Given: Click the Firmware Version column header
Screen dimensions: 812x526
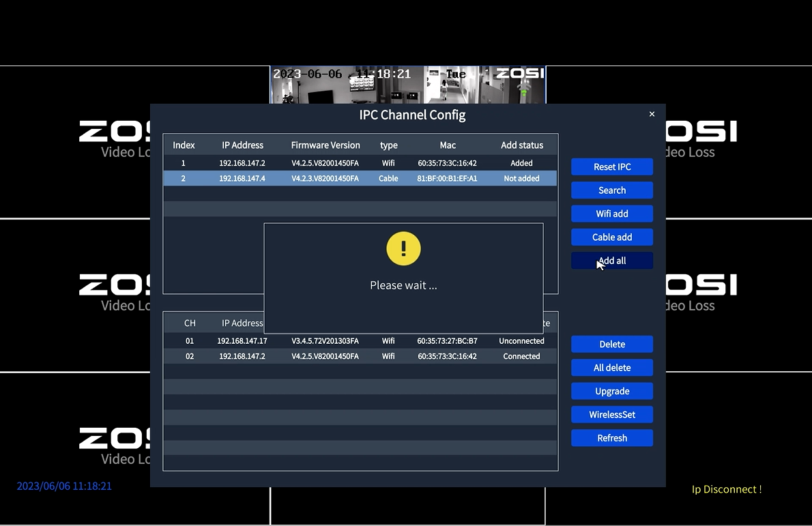Looking at the screenshot, I should click(x=325, y=145).
